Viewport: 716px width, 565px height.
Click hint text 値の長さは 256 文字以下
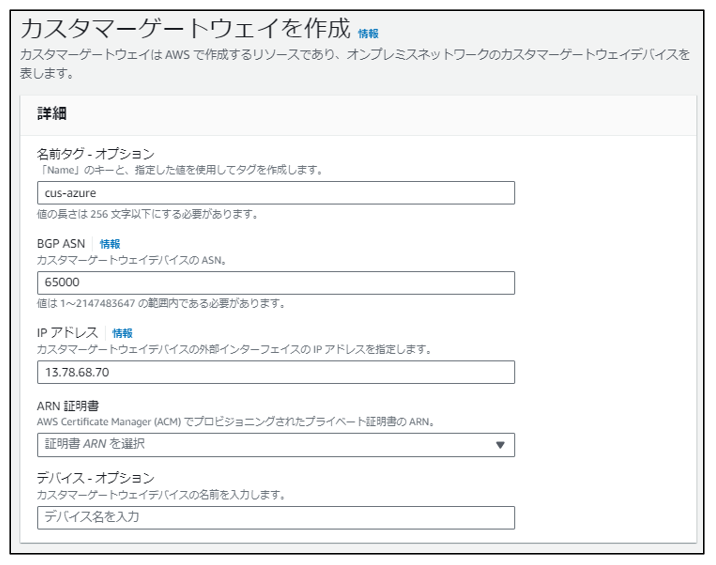147,214
